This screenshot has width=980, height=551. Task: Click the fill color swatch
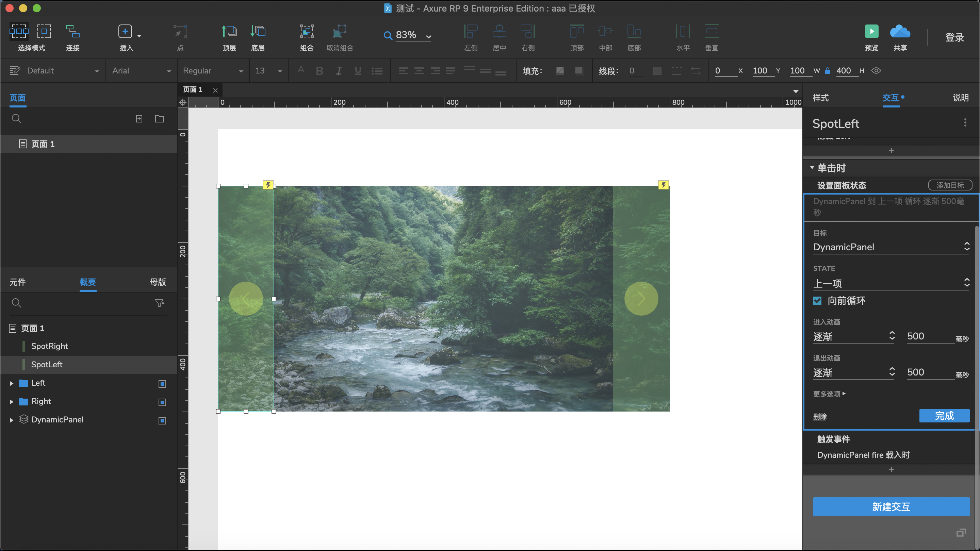point(560,71)
